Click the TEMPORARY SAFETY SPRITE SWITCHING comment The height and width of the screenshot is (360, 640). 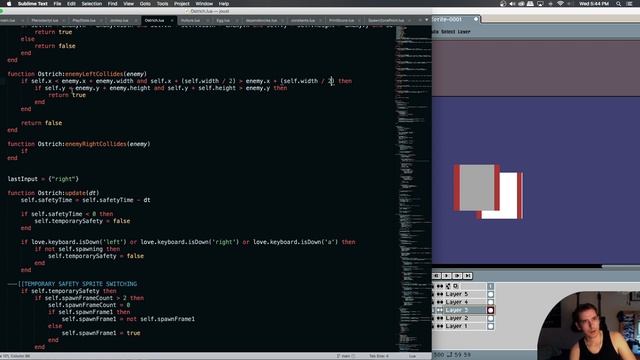pyautogui.click(x=72, y=284)
